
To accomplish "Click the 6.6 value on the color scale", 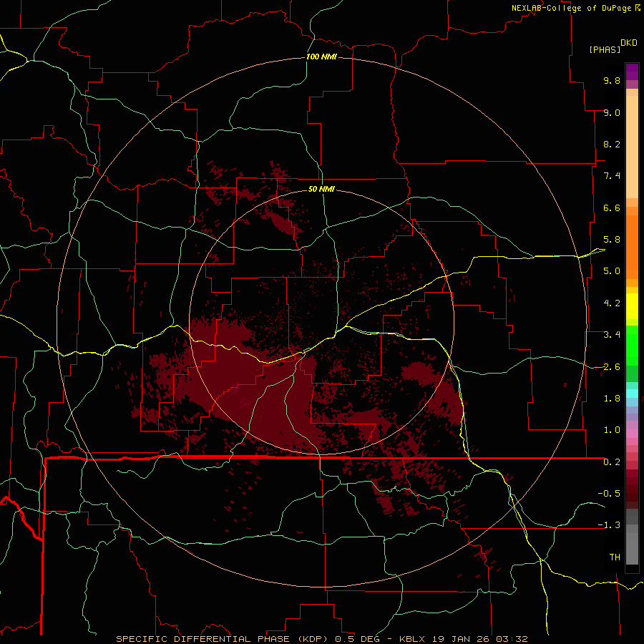I will (612, 208).
